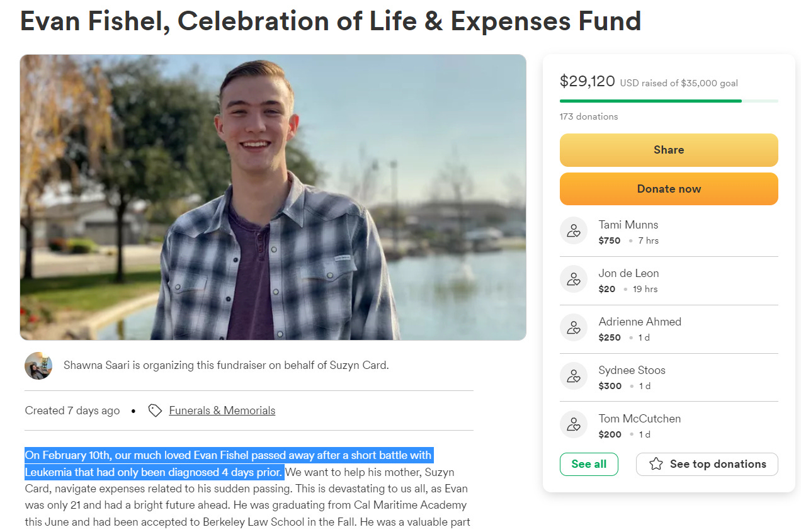Click the Donate now button
The height and width of the screenshot is (532, 801).
[x=669, y=189]
